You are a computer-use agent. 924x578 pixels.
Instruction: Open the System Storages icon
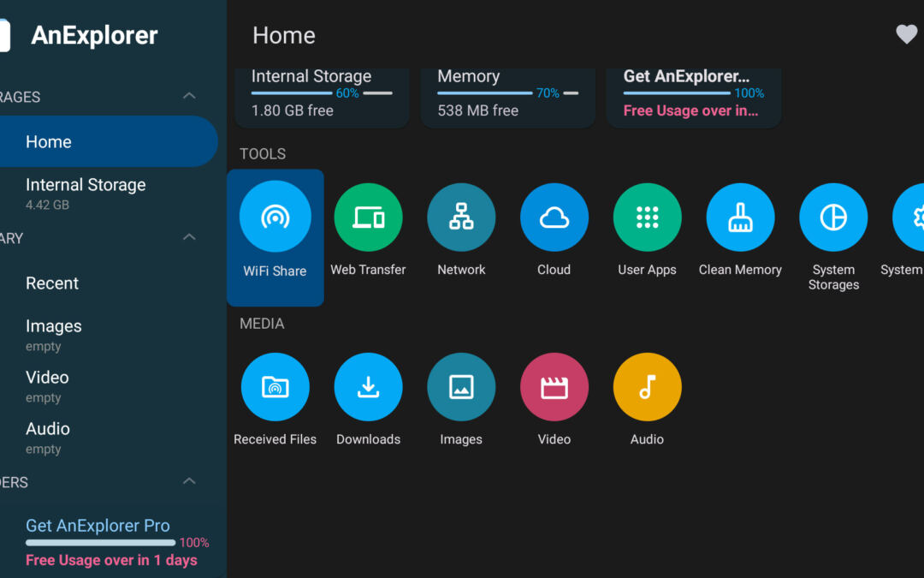[833, 217]
